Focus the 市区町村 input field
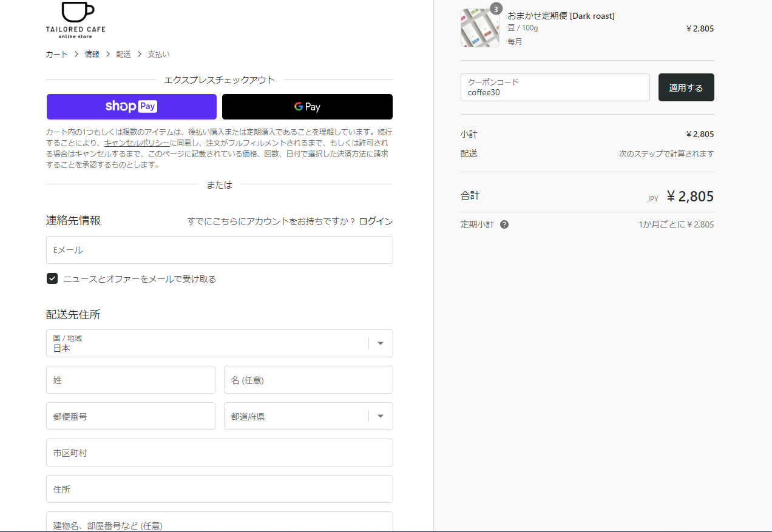Screen dimensions: 772x532 tap(220, 453)
